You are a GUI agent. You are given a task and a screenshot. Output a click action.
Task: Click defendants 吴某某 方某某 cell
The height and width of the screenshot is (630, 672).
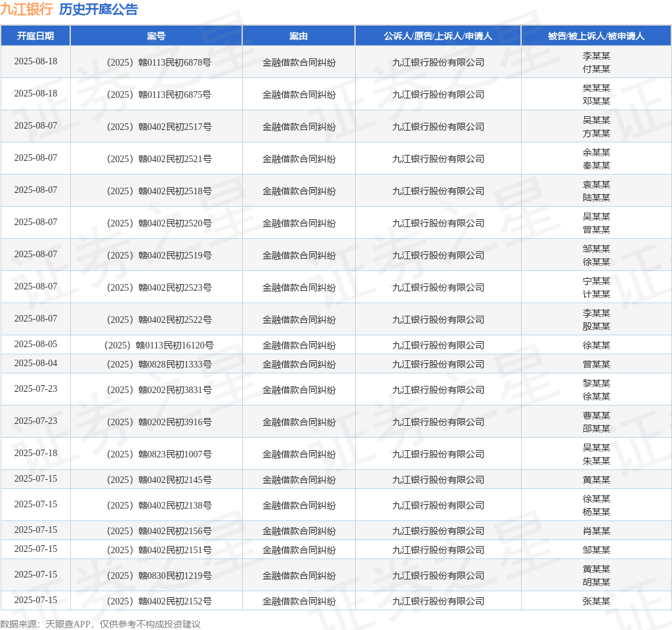point(596,127)
